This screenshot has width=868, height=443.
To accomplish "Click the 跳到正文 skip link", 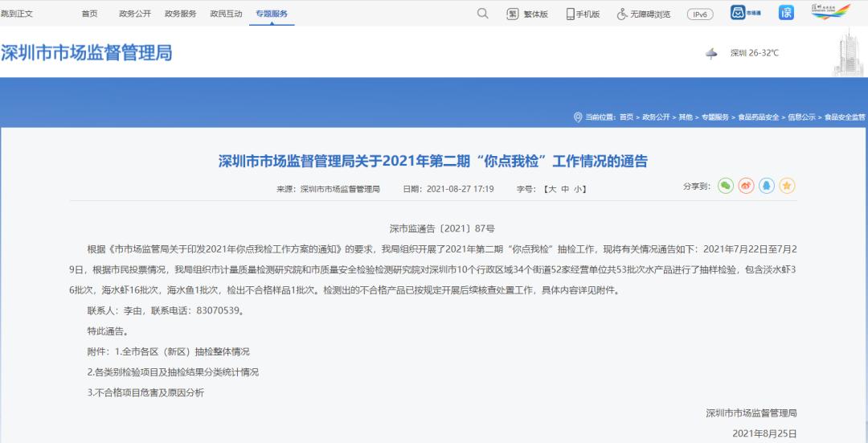I will pyautogui.click(x=17, y=14).
